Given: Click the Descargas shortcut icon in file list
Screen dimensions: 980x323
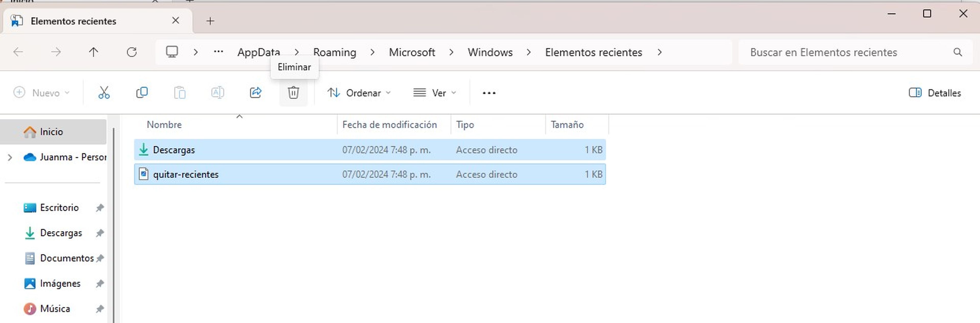Looking at the screenshot, I should 143,150.
